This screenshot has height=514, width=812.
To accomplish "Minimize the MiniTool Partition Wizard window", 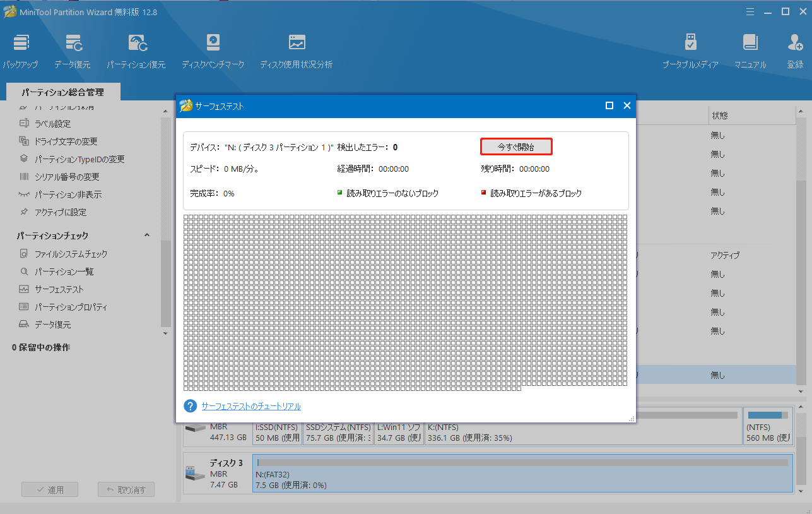I will (768, 11).
